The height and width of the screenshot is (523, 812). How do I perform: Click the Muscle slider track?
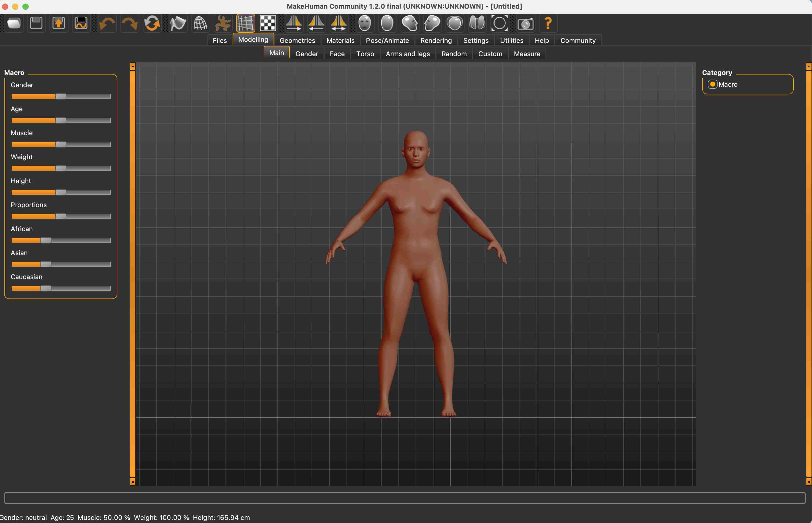(x=61, y=144)
